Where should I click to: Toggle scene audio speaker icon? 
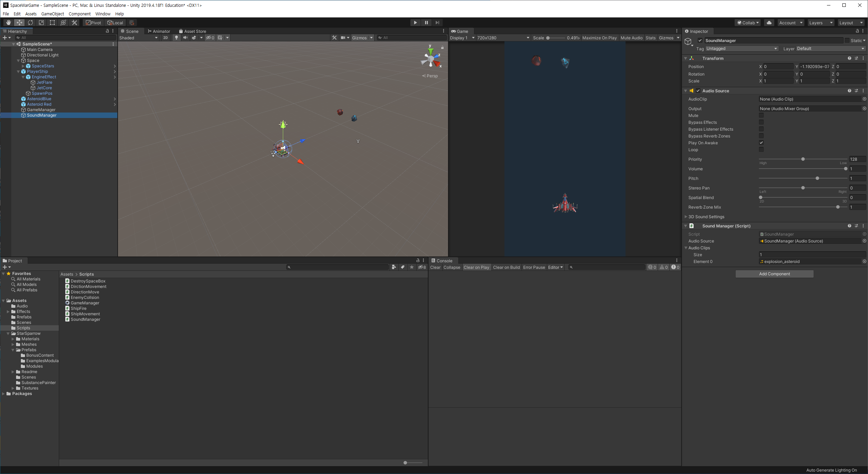pyautogui.click(x=185, y=38)
